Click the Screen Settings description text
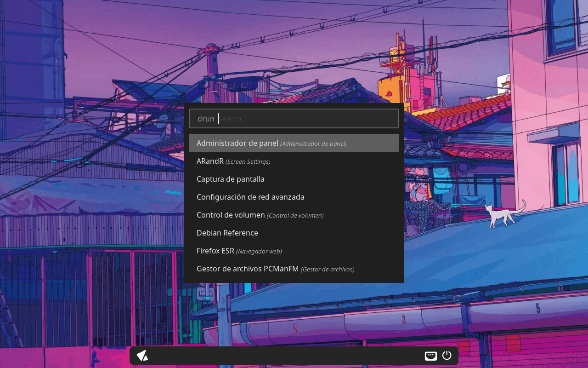This screenshot has height=368, width=588. 248,162
